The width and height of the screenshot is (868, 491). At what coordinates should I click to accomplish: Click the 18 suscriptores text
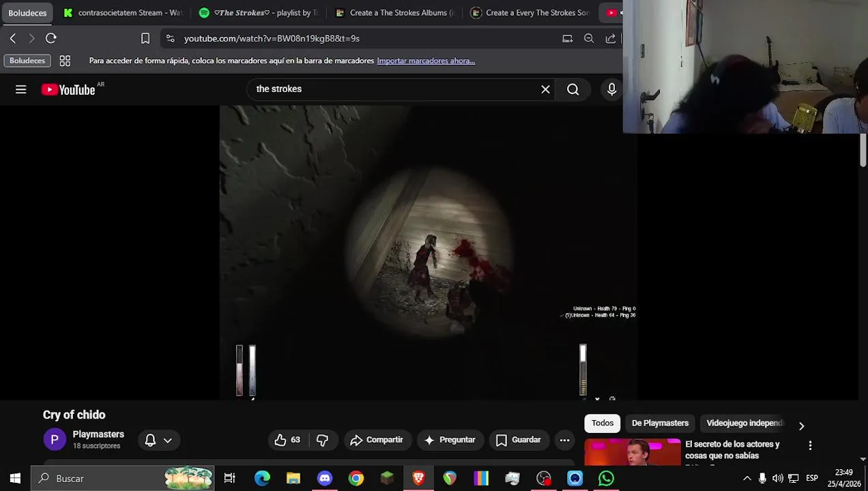(96, 446)
